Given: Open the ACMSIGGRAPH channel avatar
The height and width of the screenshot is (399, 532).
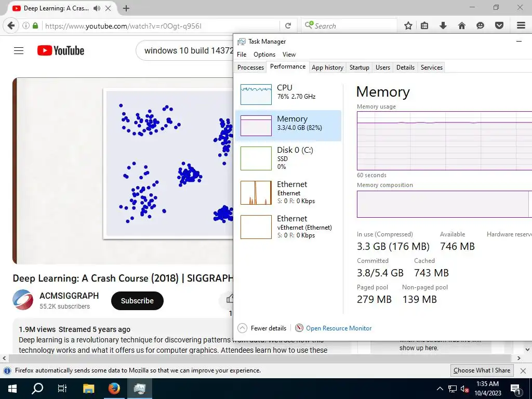Looking at the screenshot, I should [23, 300].
